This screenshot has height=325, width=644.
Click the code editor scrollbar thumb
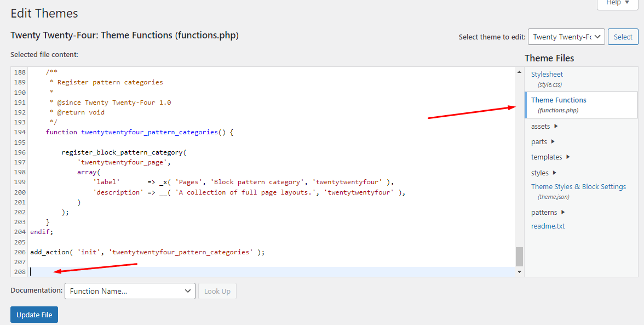pyautogui.click(x=519, y=257)
